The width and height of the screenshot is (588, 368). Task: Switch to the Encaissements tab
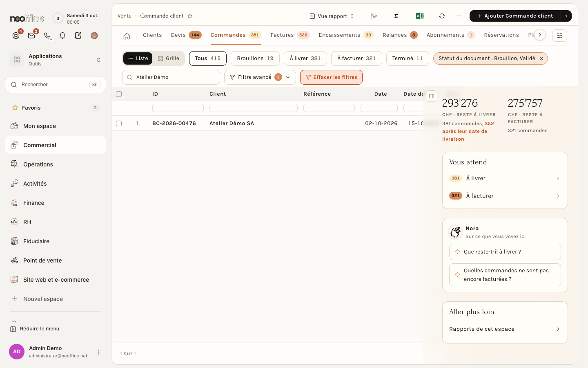coord(346,35)
